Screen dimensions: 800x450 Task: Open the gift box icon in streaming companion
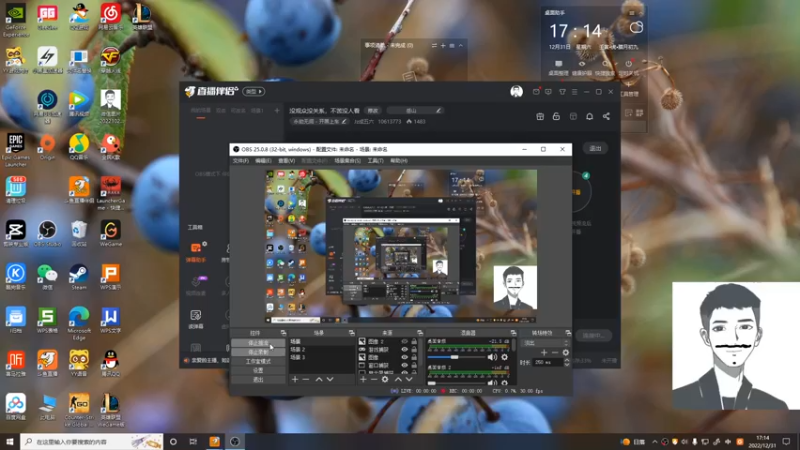540,116
